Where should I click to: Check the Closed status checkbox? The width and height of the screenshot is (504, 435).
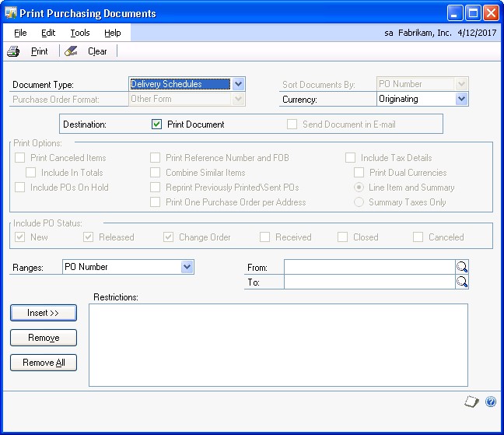pos(343,237)
